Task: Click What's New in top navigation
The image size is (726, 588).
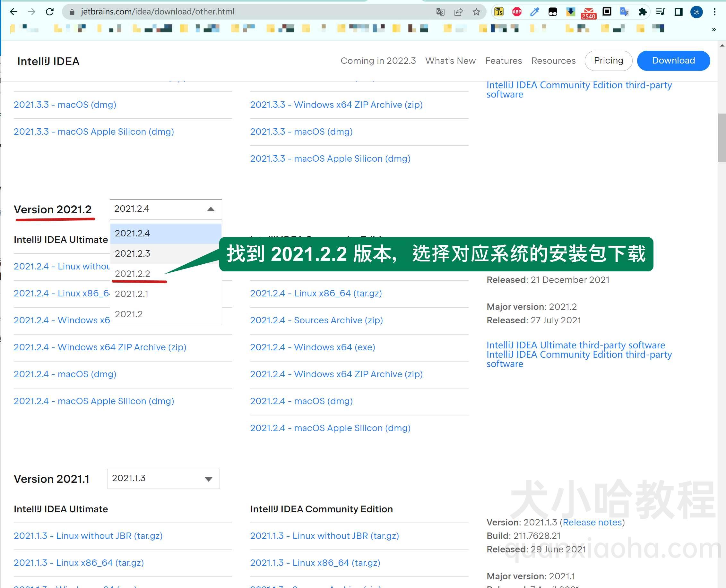Action: (450, 60)
